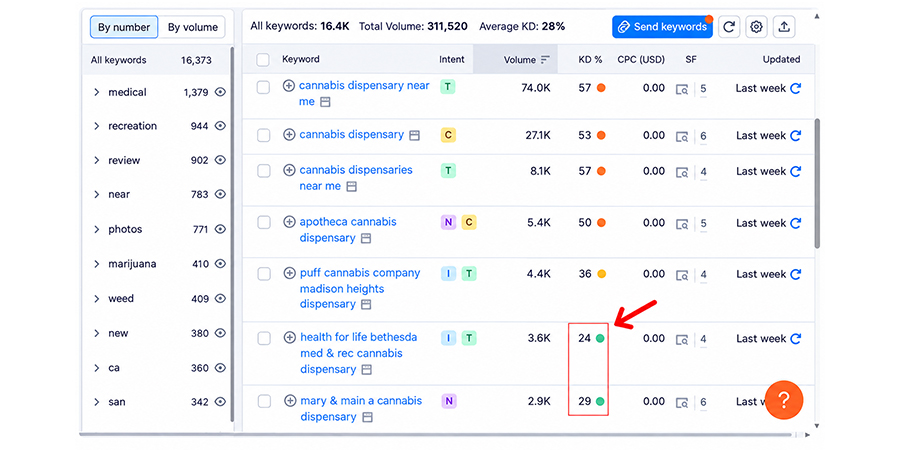This screenshot has width=900, height=450.
Task: Refresh the 'cannabis dispensaries near me' row
Action: pos(796,171)
